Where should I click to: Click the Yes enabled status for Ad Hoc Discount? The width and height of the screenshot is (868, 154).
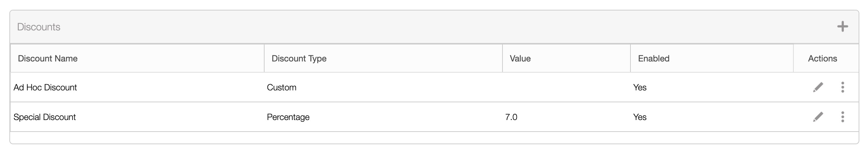640,87
